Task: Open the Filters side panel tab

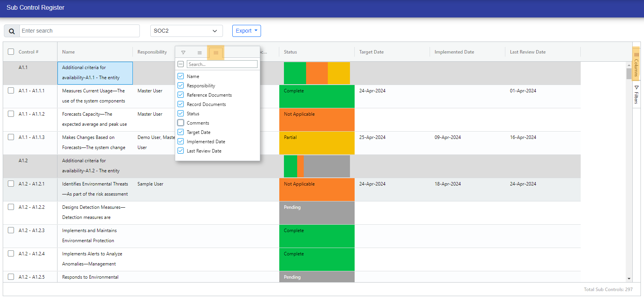Action: 636,95
